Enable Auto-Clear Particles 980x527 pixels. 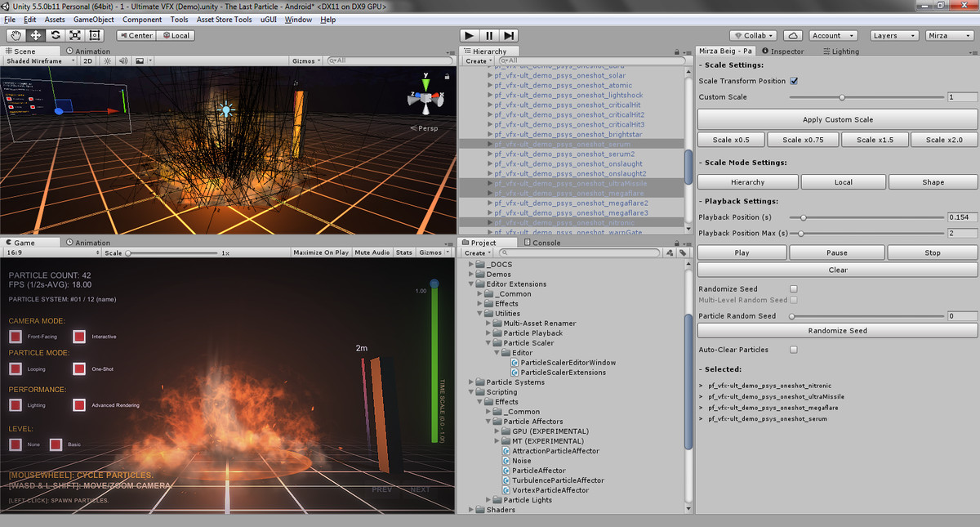pos(791,349)
